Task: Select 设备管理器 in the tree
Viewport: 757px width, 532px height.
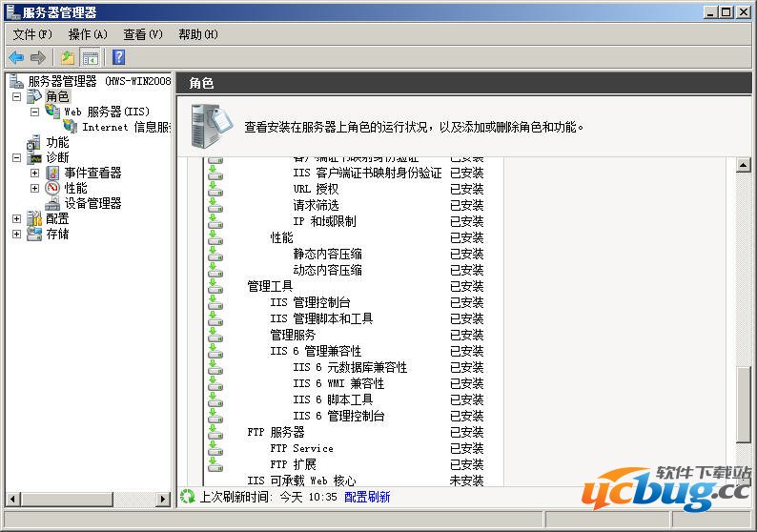Action: (92, 203)
